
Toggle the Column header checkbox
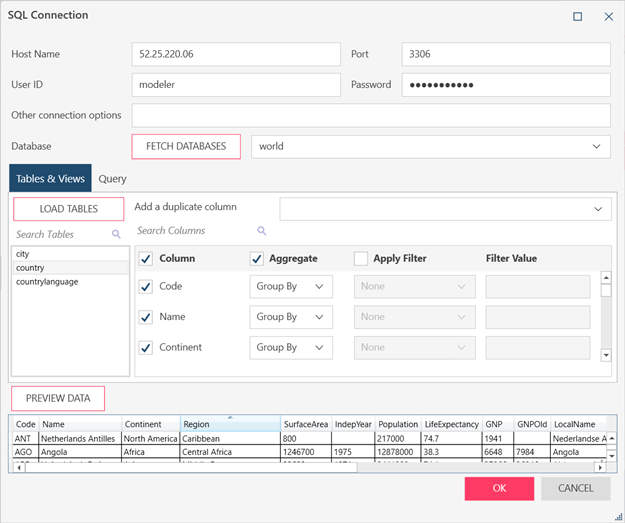click(x=146, y=258)
